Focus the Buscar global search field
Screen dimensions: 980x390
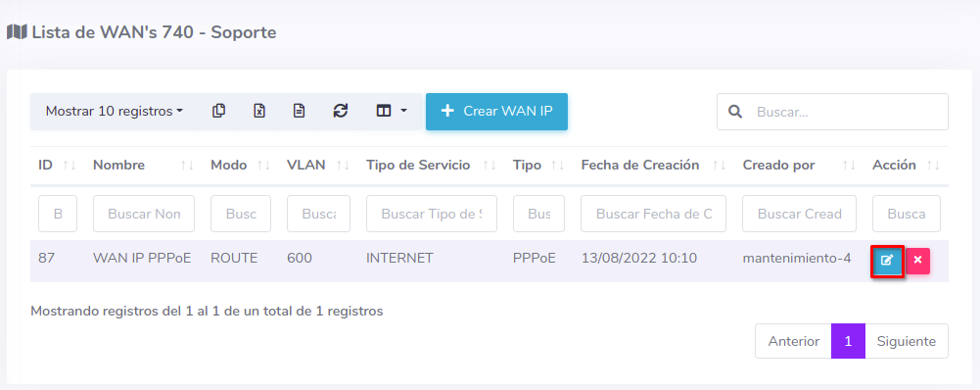832,112
